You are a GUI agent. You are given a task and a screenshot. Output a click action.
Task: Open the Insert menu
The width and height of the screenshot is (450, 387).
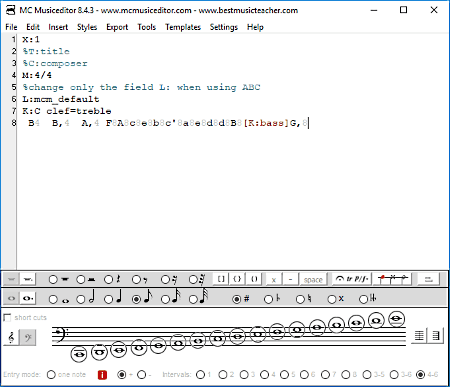click(x=58, y=27)
